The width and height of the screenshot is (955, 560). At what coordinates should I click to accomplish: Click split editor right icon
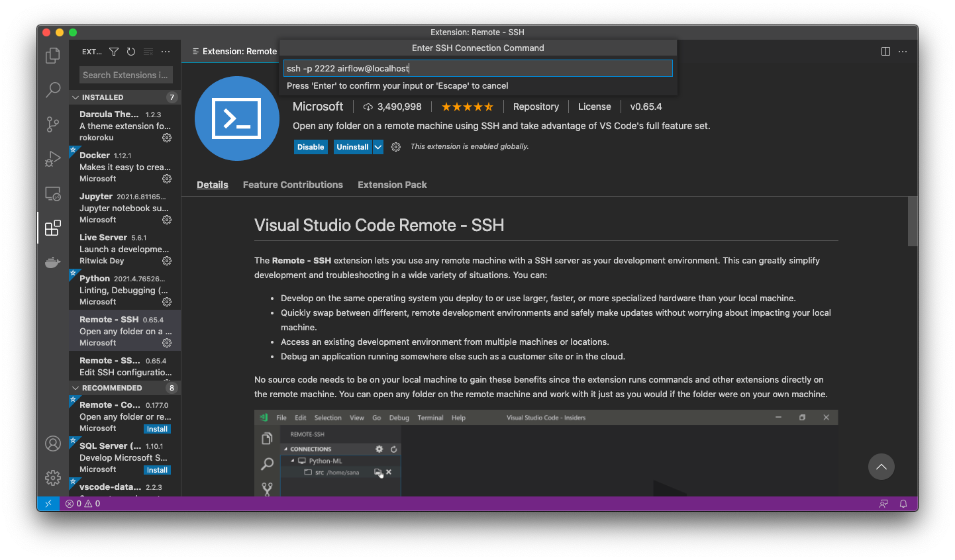point(885,52)
